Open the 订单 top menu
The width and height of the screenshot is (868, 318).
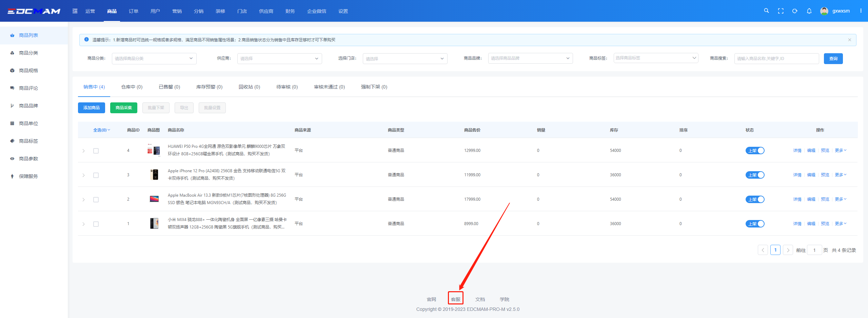click(x=133, y=11)
